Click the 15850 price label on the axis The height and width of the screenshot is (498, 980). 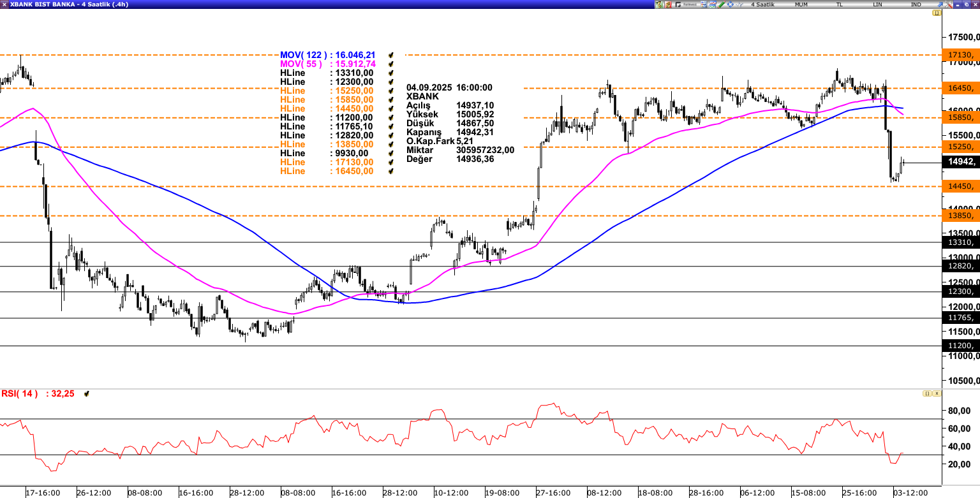[960, 117]
